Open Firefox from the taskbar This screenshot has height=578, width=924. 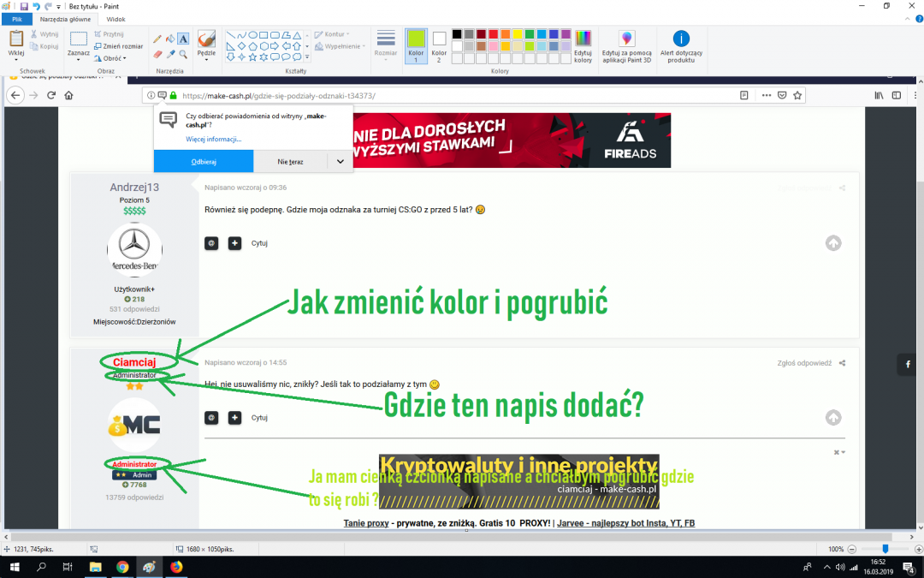[175, 567]
